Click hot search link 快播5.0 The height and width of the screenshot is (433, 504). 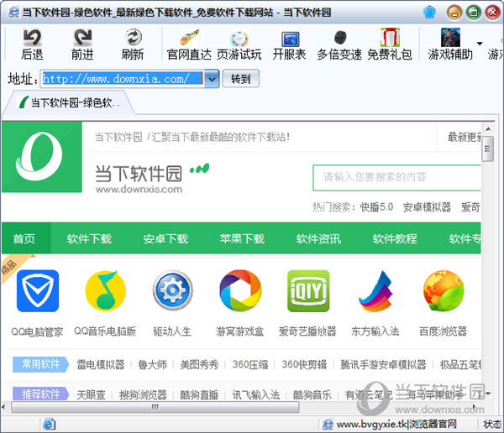(376, 207)
